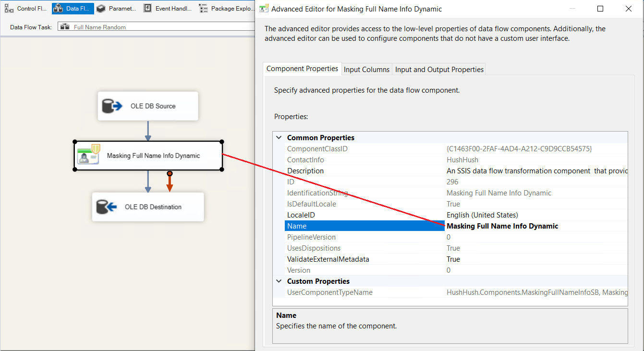Click the Advanced Editor title bar icon
Image resolution: width=644 pixels, height=351 pixels.
click(264, 9)
